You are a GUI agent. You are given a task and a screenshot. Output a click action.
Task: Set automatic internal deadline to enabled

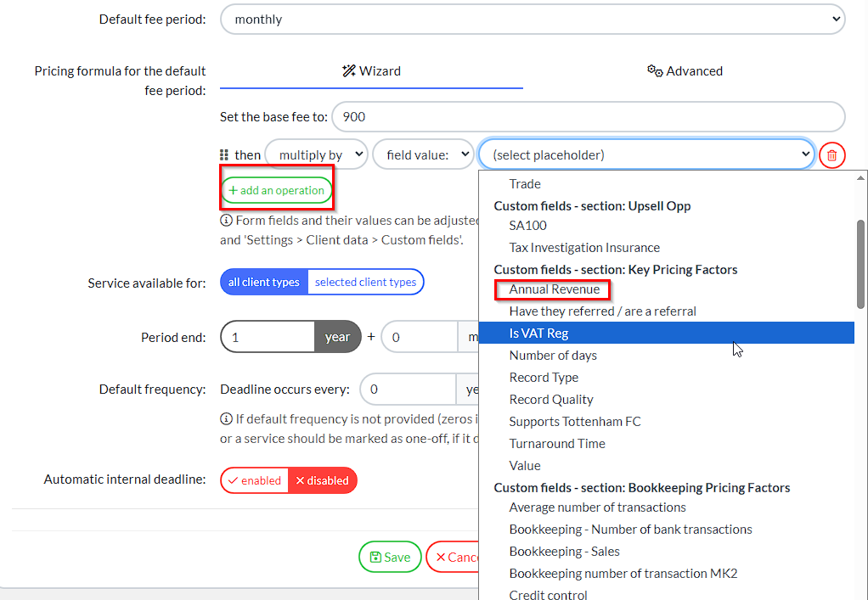254,480
